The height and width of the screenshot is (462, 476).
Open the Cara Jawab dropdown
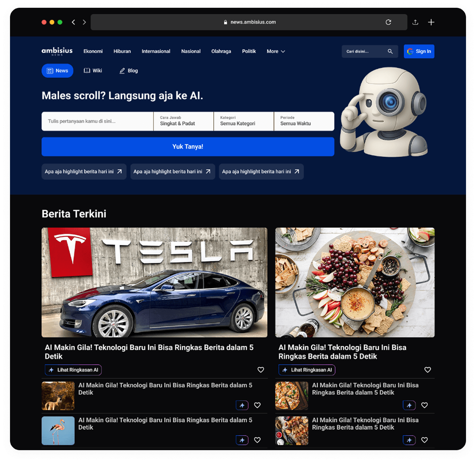[183, 121]
